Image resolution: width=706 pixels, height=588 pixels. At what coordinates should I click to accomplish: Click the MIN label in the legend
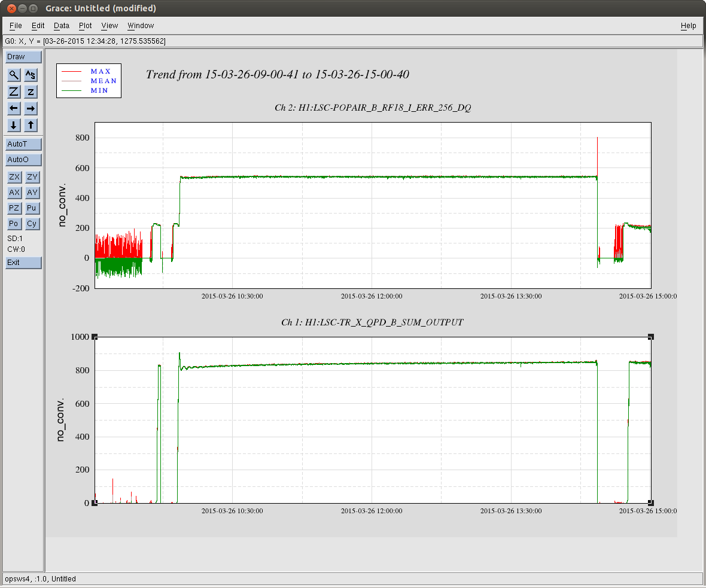click(x=99, y=90)
